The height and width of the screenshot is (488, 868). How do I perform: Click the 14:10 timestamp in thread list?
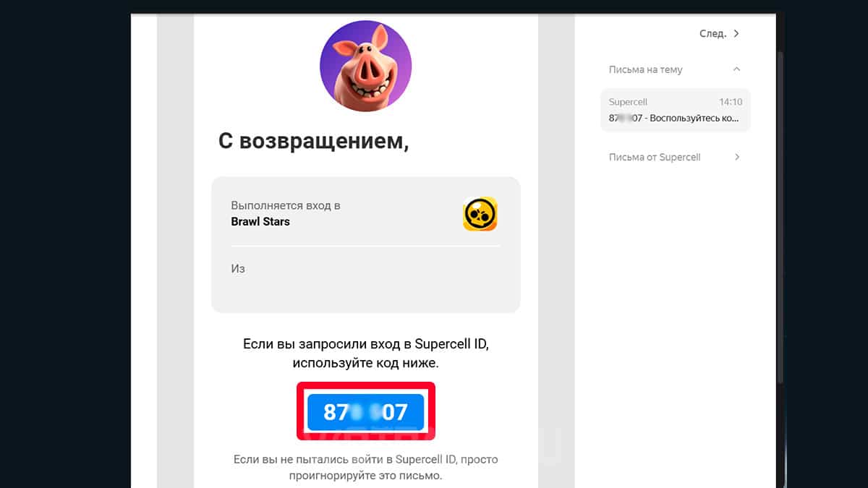pyautogui.click(x=731, y=103)
